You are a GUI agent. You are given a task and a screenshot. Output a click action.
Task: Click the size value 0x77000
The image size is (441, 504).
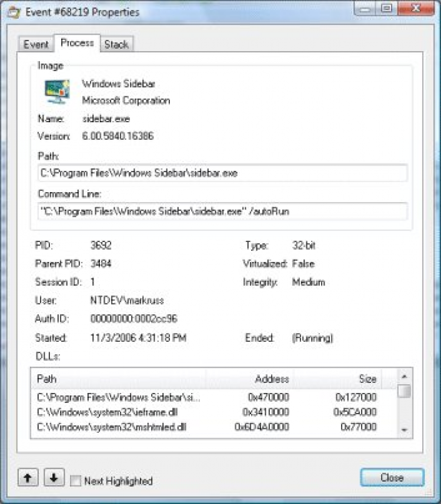(x=358, y=427)
